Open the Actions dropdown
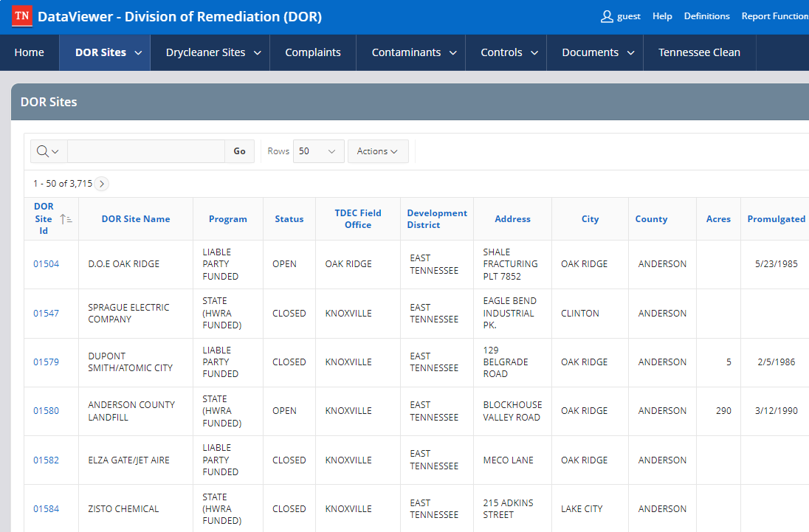This screenshot has height=532, width=809. pos(377,151)
